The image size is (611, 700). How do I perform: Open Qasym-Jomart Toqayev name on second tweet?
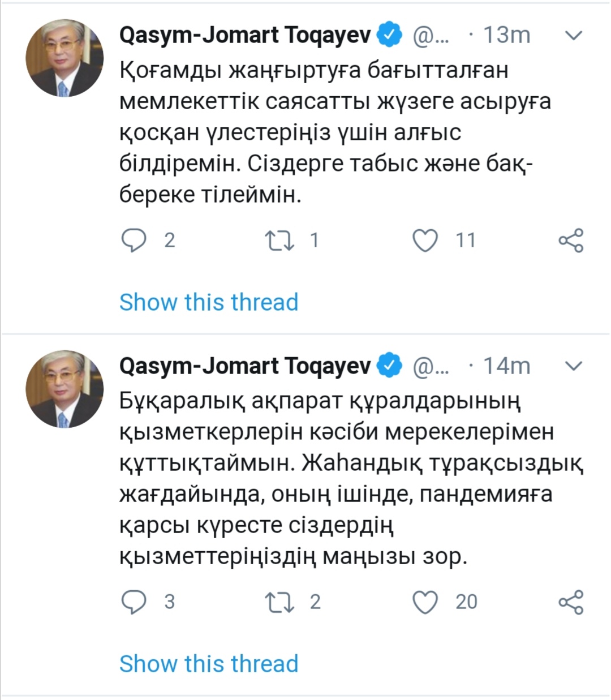click(245, 366)
